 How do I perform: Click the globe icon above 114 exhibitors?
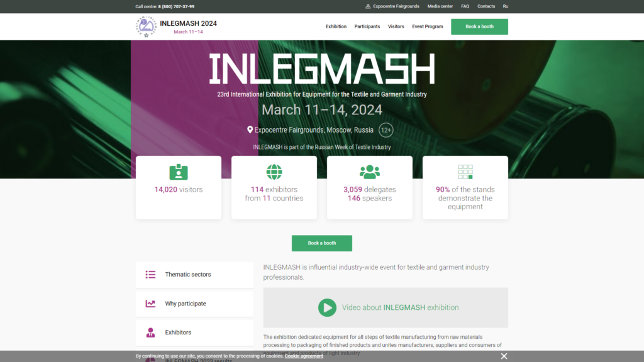click(274, 172)
